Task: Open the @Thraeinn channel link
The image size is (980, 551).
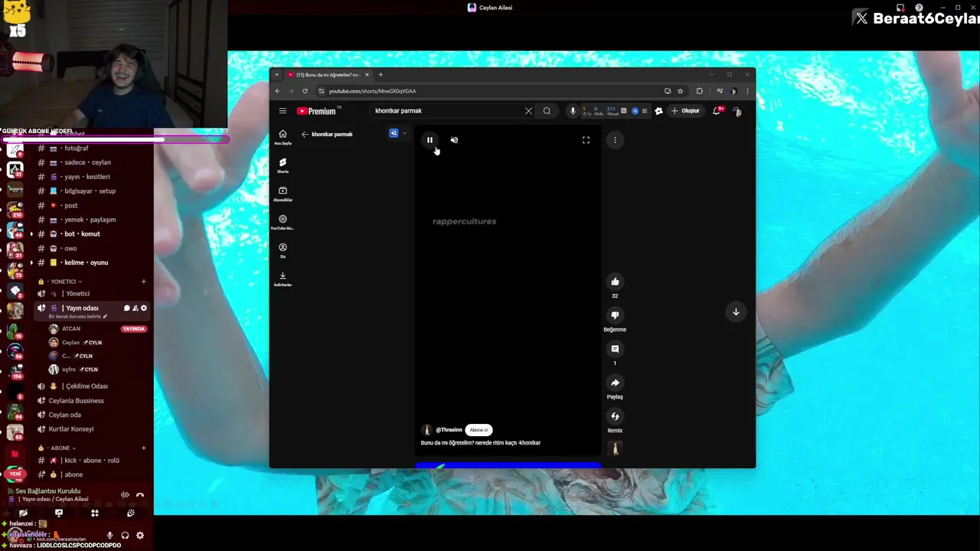Action: point(449,430)
